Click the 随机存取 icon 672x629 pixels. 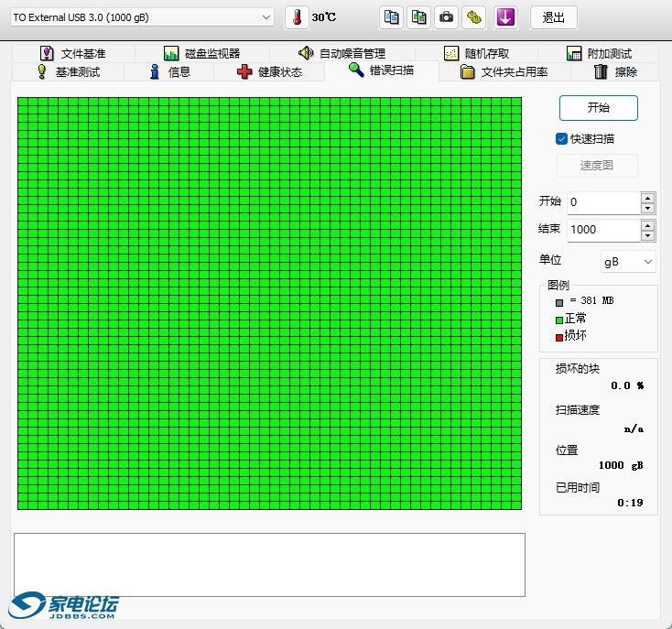click(450, 53)
